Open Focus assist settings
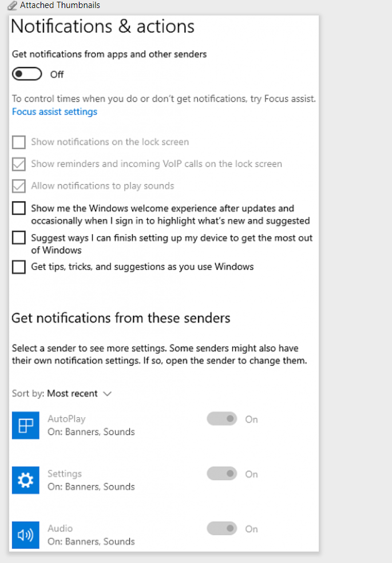 (x=54, y=112)
